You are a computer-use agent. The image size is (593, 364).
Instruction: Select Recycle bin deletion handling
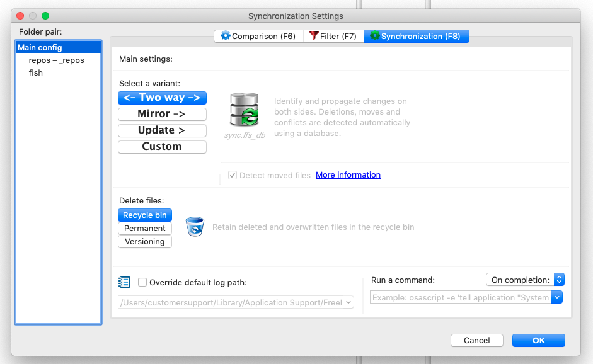(145, 215)
